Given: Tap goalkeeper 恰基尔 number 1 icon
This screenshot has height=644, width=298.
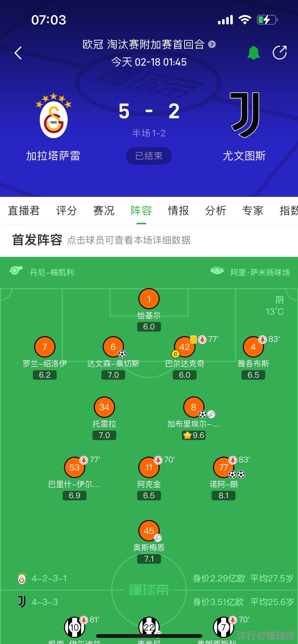Looking at the screenshot, I should point(149,299).
